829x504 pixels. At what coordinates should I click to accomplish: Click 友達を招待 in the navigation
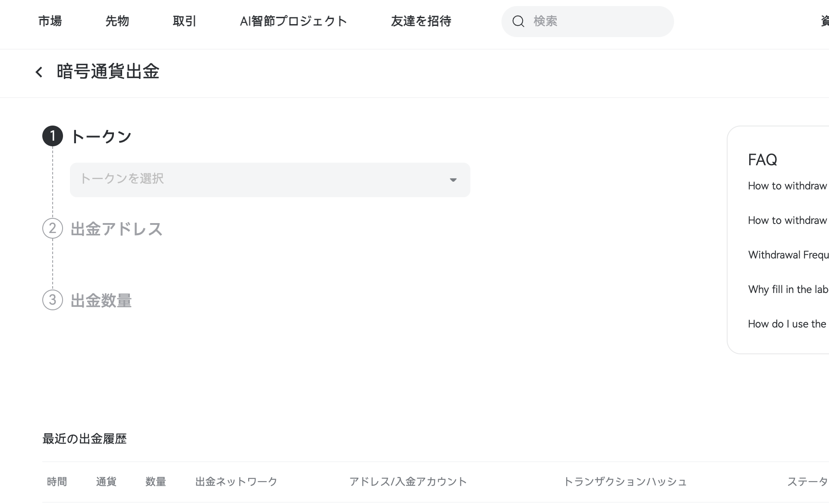(x=421, y=21)
